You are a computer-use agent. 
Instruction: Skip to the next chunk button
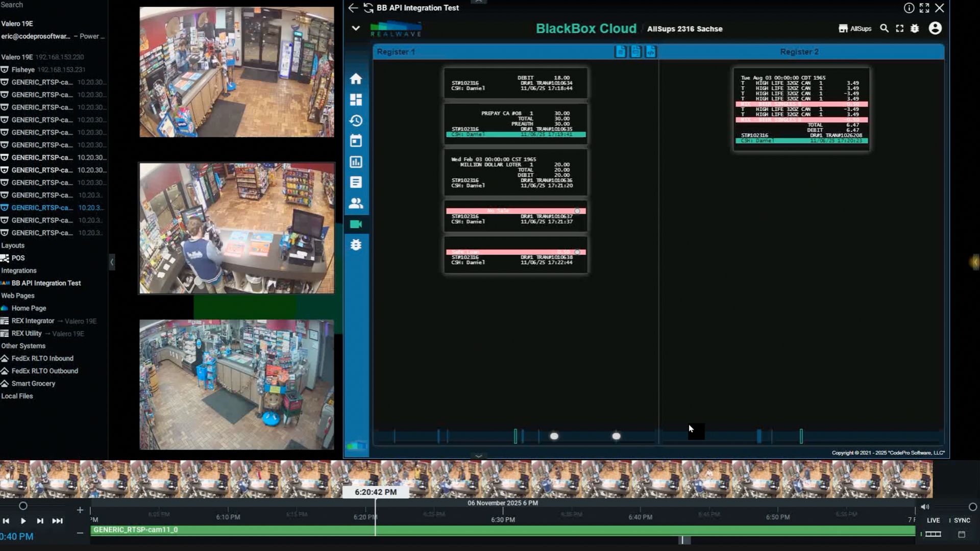tap(57, 521)
